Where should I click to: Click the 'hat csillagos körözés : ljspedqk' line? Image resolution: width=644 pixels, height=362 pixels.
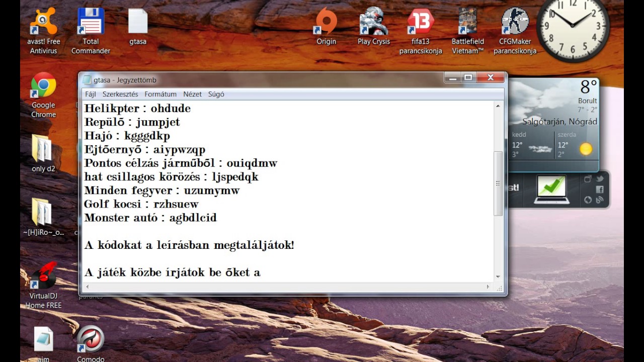(171, 177)
